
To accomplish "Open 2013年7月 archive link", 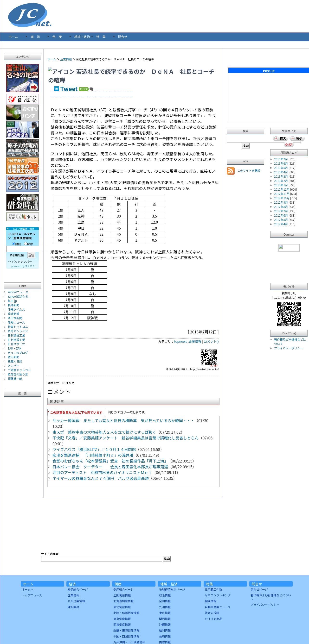I will point(281,159).
